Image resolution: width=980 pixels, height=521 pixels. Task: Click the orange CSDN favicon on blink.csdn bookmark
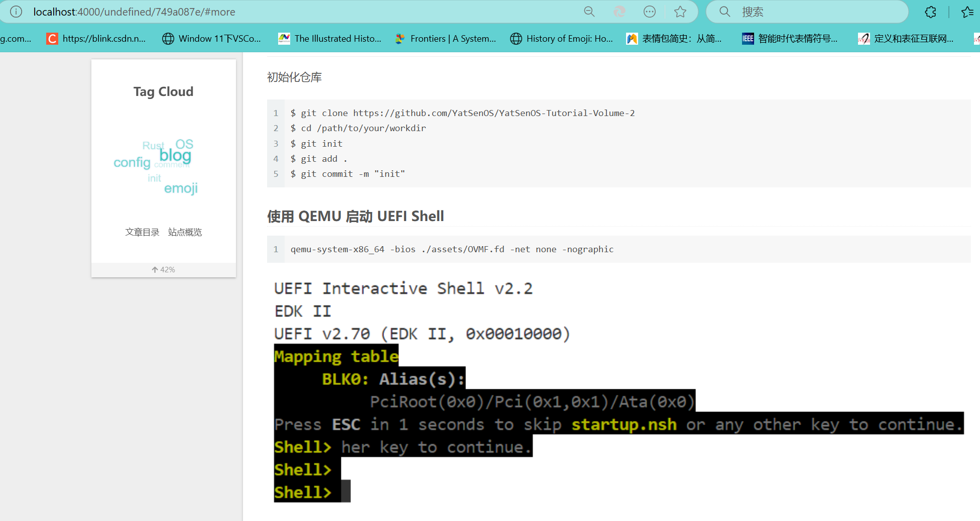click(x=52, y=38)
